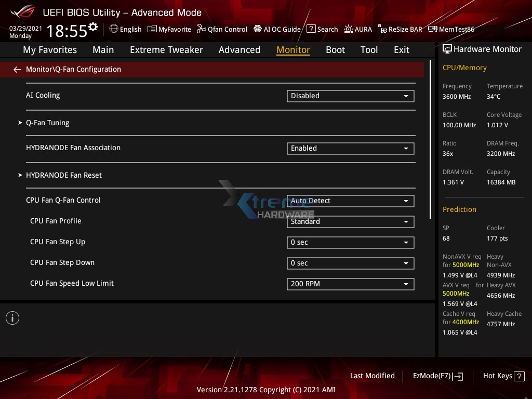Viewport: 532px width, 399px height.
Task: Launch the AI OC Guide
Action: (277, 29)
